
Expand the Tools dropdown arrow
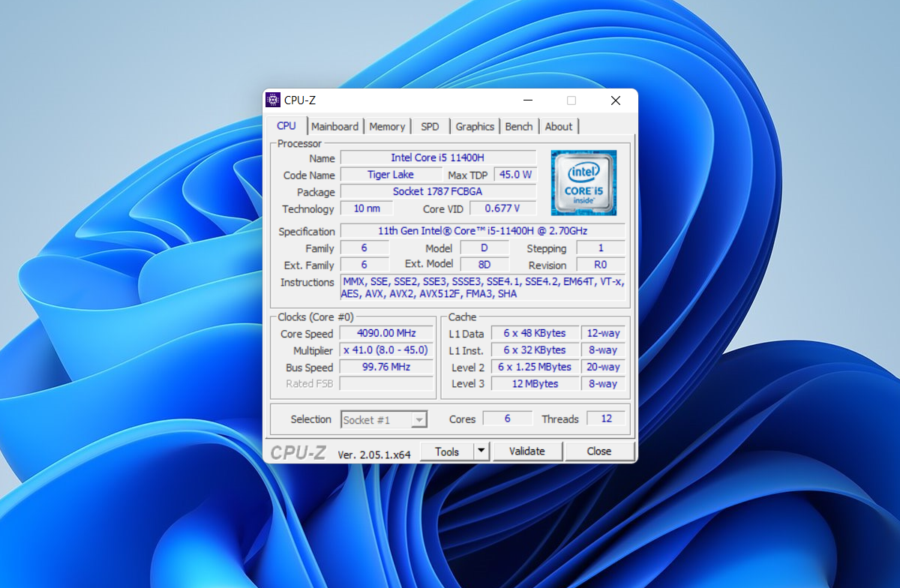coord(481,451)
